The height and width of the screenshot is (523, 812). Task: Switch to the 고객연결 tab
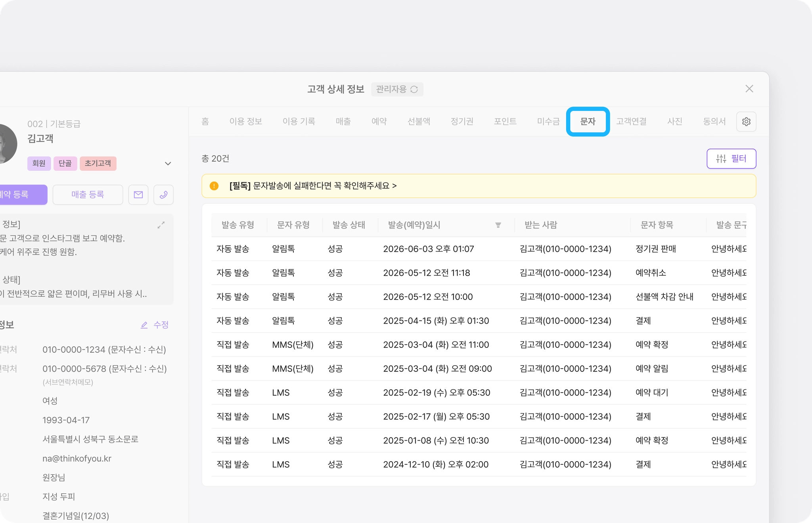[x=631, y=122]
